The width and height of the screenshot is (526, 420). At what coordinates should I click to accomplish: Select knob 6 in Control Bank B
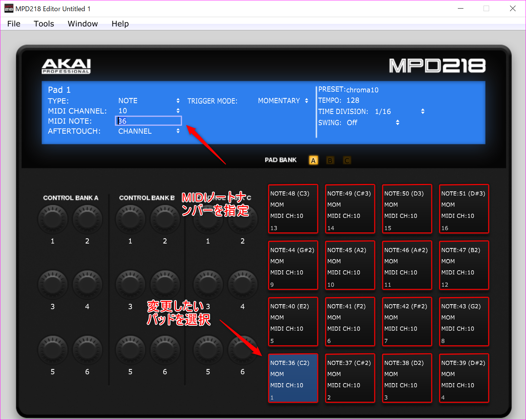(165, 350)
